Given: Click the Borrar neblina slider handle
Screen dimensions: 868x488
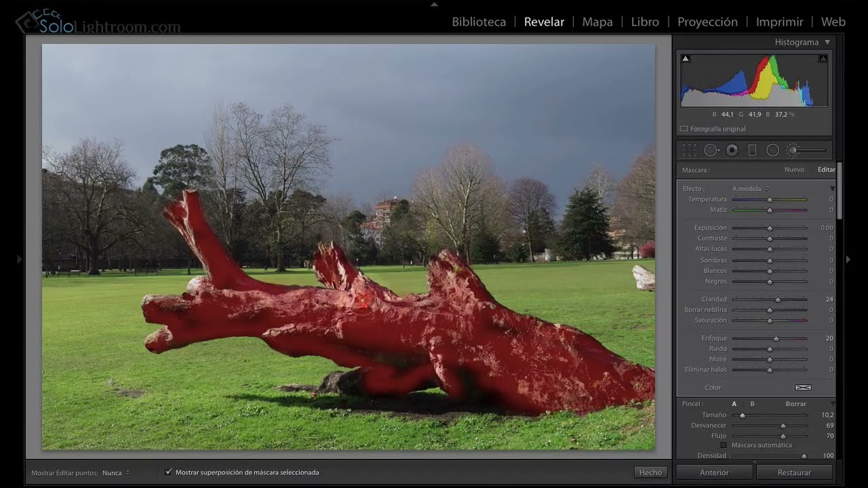Looking at the screenshot, I should (x=770, y=310).
